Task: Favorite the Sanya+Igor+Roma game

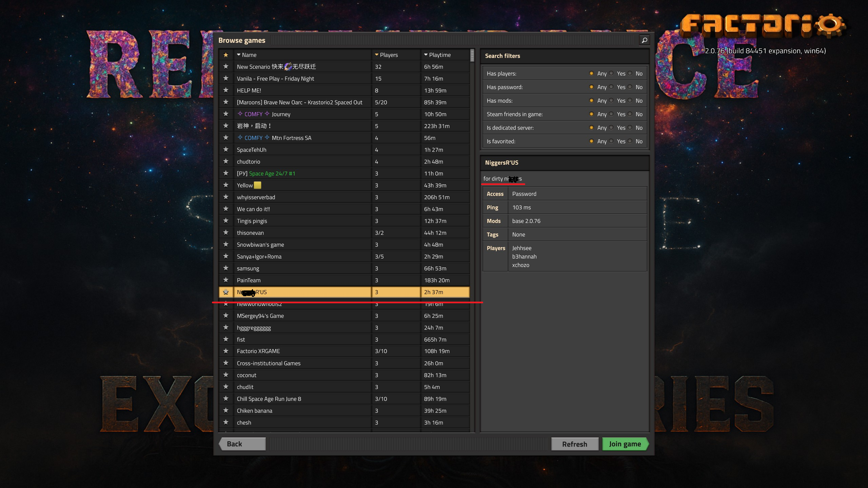Action: click(x=226, y=257)
